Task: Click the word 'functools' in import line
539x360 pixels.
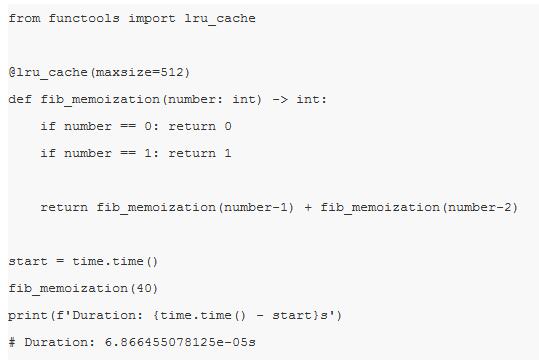Action: [x=84, y=18]
